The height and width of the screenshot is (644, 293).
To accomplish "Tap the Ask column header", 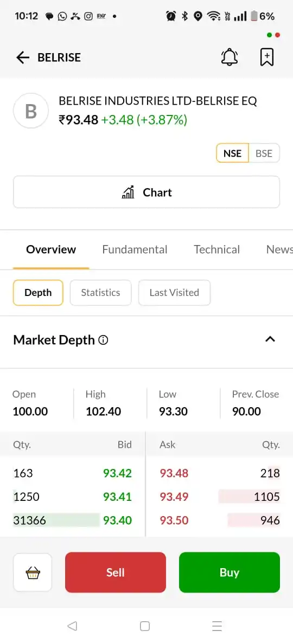I will [167, 445].
